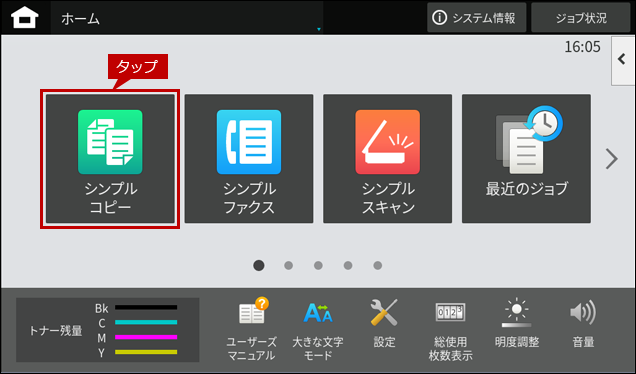This screenshot has width=636, height=374.
Task: Jump to the third page indicator dot
Action: pos(318,265)
